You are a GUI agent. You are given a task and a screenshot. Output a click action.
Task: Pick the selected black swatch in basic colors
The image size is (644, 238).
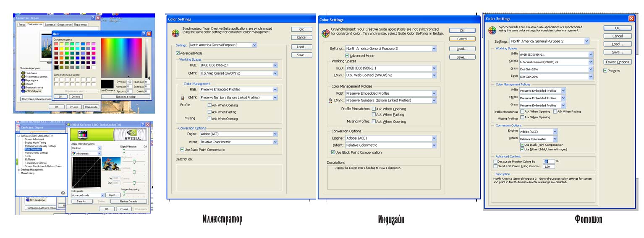[x=56, y=67]
